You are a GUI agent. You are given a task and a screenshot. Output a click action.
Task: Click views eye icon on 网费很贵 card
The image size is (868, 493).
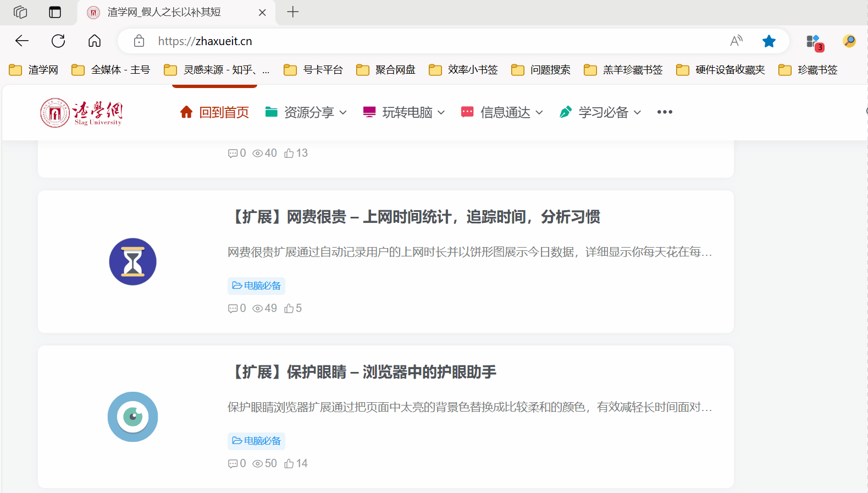click(257, 309)
